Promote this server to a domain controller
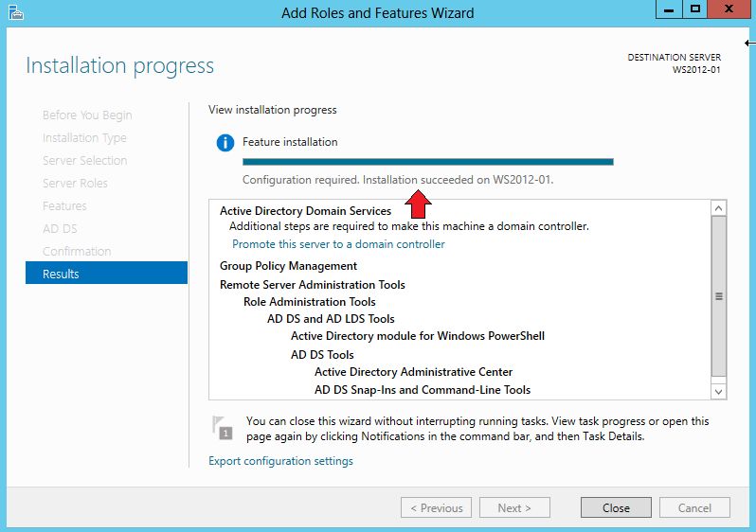Image resolution: width=756 pixels, height=532 pixels. pyautogui.click(x=338, y=244)
